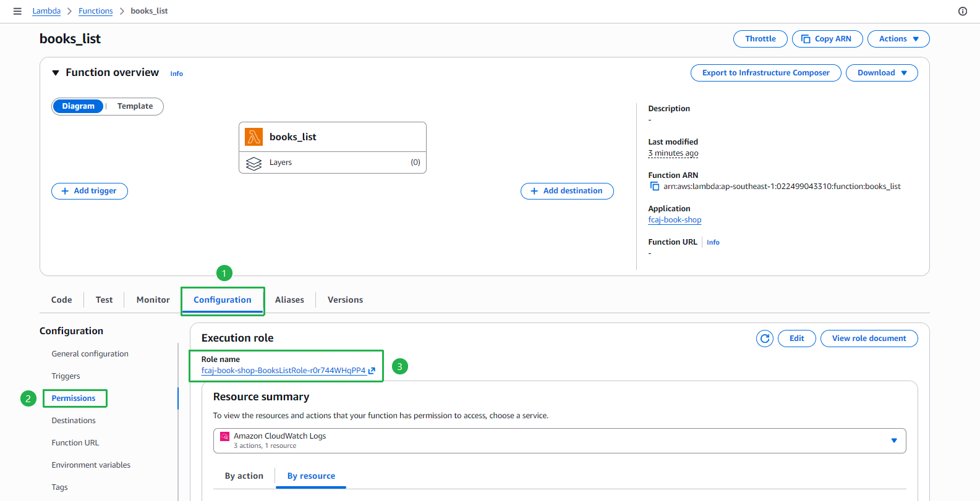Click Export to Infrastructure Composer
This screenshot has height=501, width=980.
(766, 73)
